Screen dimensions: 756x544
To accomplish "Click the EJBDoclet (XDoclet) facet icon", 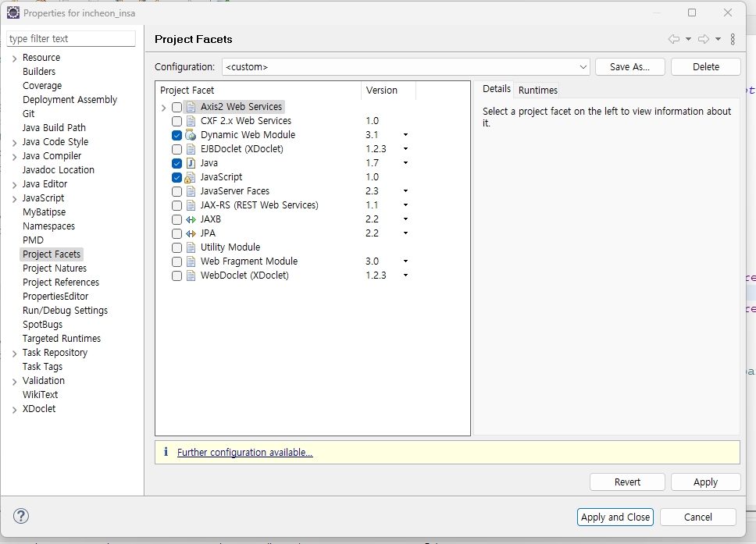I will point(191,149).
